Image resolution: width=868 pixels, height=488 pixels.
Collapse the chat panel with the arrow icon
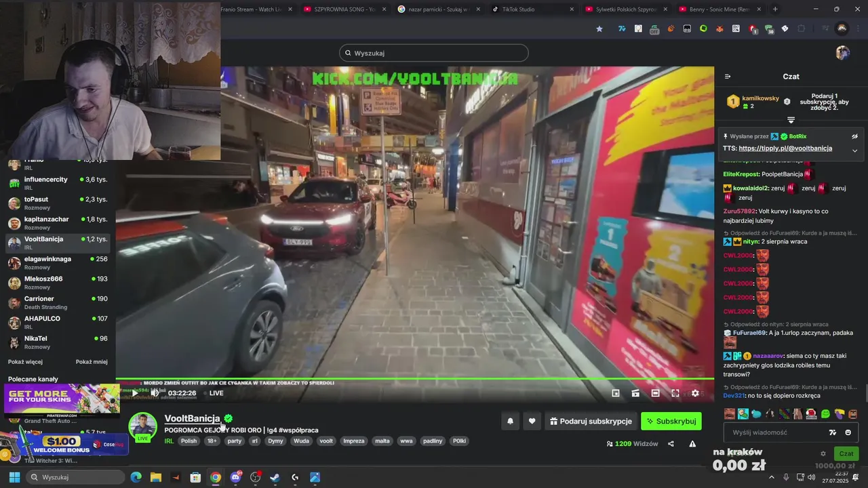coord(728,77)
